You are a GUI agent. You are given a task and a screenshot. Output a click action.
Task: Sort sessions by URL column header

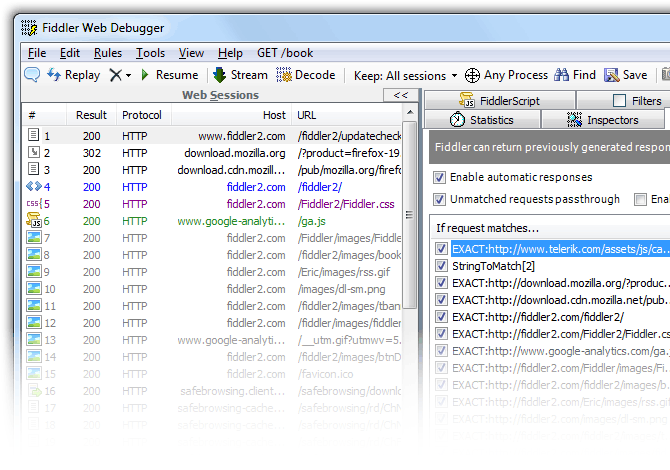pos(347,115)
